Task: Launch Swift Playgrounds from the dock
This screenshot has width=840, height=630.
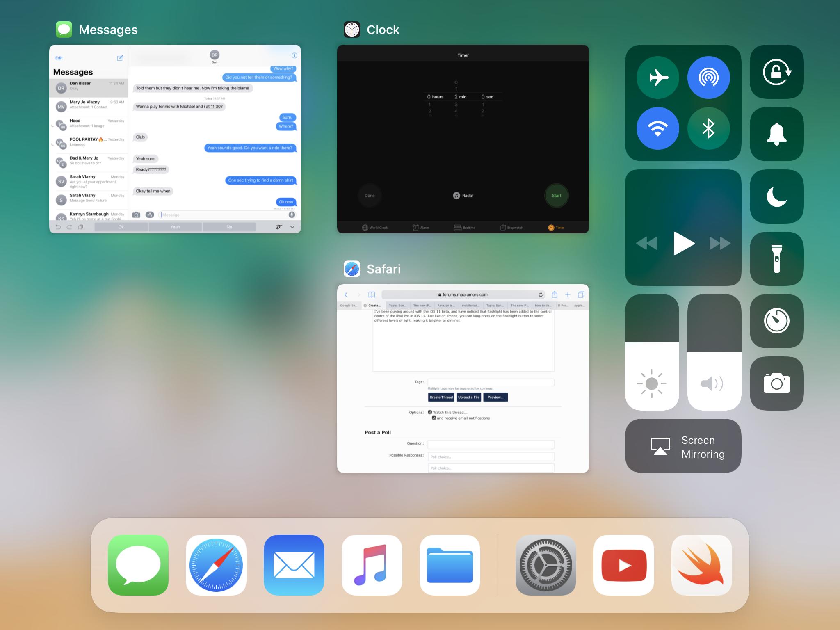Action: (x=701, y=565)
